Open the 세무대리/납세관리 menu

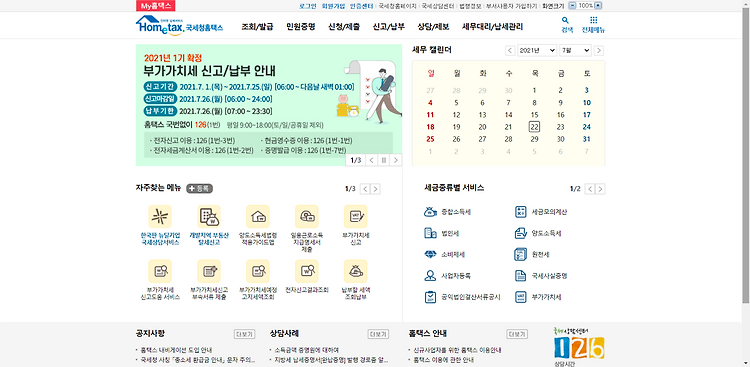tap(492, 27)
